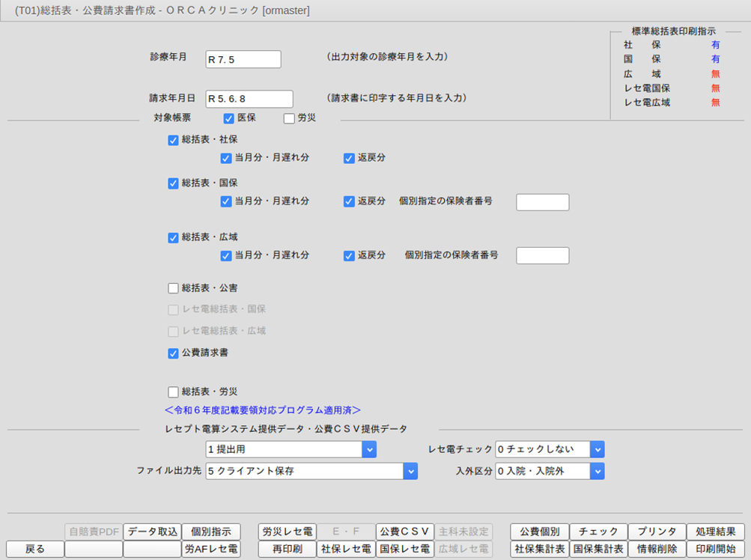Image resolution: width=751 pixels, height=560 pixels.
Task: Click the 処理結果 button
Action: 716,532
